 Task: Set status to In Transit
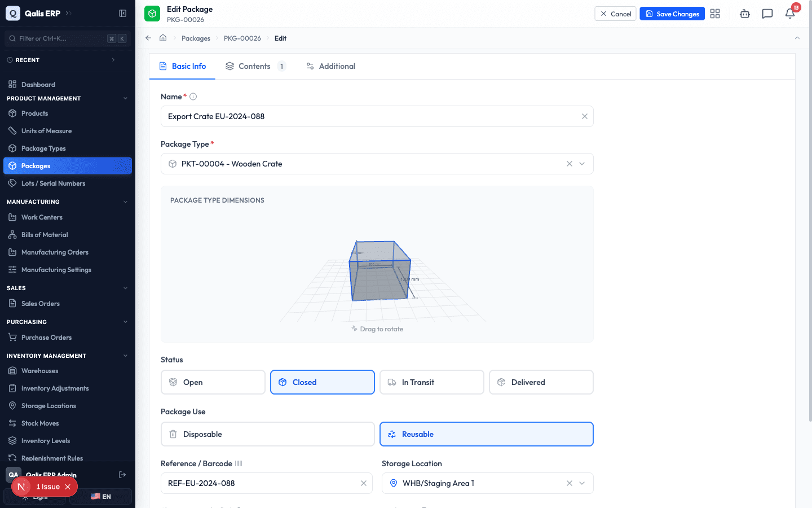[432, 382]
